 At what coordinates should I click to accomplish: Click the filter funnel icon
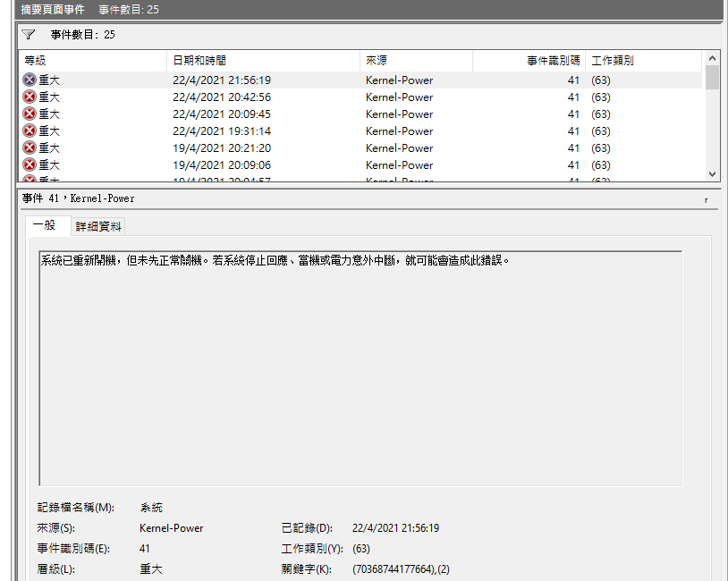click(x=29, y=35)
